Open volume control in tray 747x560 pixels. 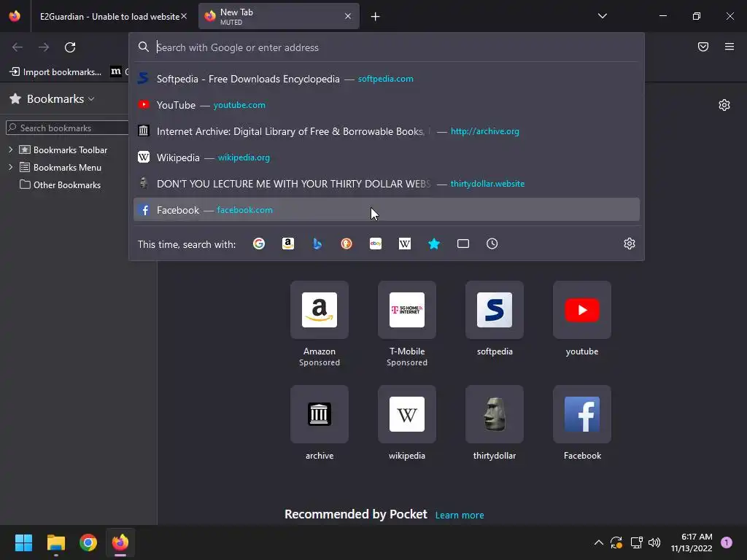click(x=654, y=542)
